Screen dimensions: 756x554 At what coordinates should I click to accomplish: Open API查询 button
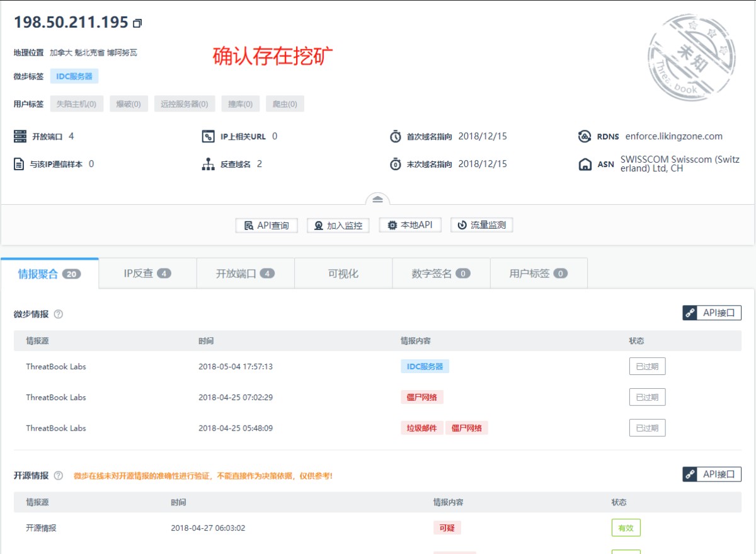[266, 225]
